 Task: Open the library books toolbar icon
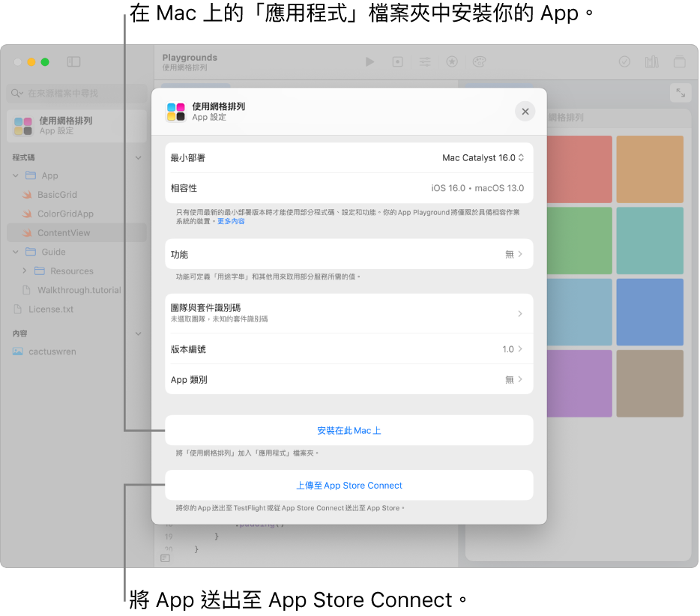pyautogui.click(x=652, y=61)
